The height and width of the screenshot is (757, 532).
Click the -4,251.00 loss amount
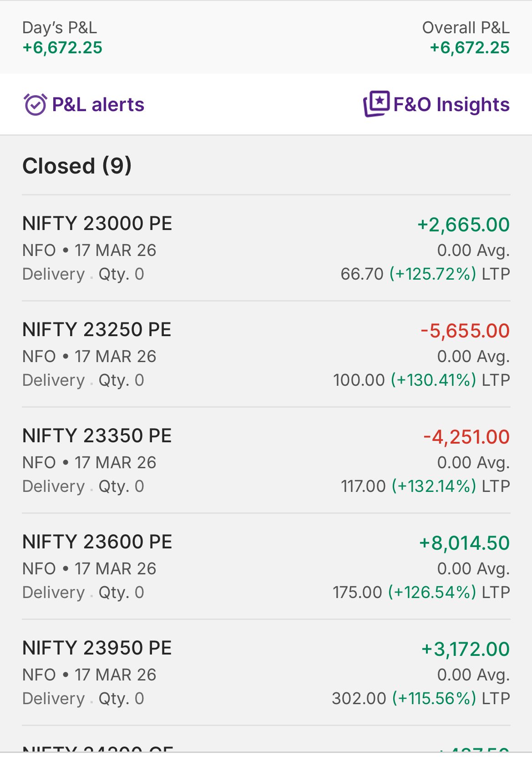click(x=466, y=437)
